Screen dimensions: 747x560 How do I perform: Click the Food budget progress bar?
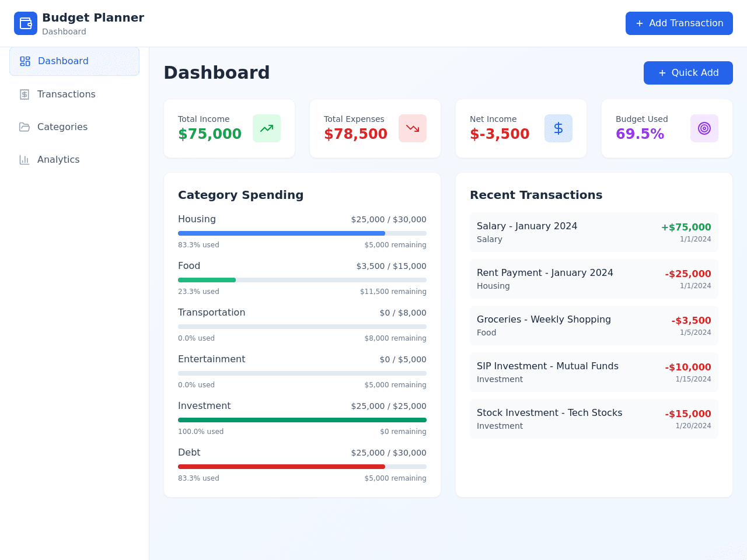[302, 280]
